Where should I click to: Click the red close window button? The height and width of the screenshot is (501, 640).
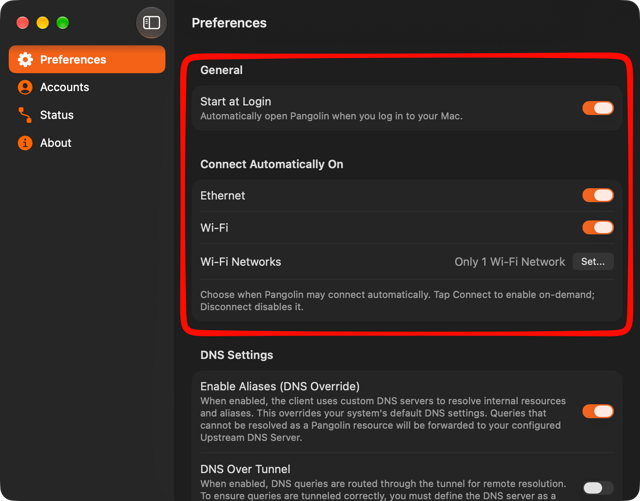tap(22, 23)
